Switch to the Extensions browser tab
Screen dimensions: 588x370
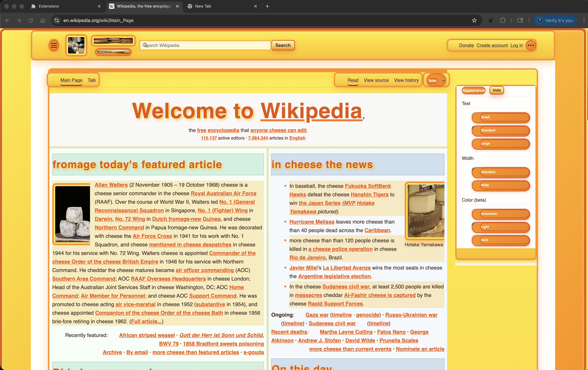[49, 6]
